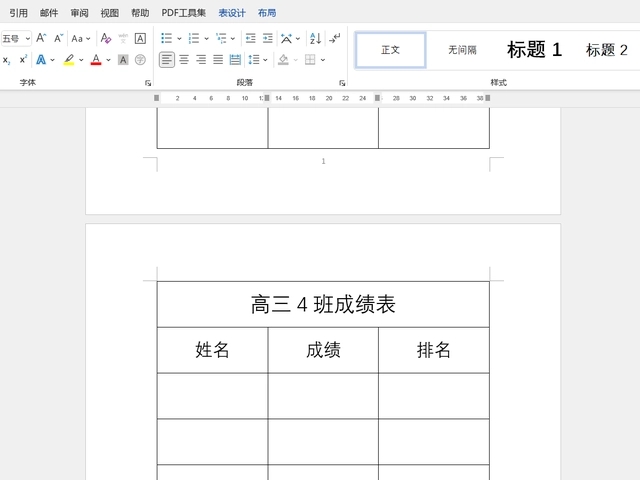Open the 审阅 ribbon tab

point(79,13)
